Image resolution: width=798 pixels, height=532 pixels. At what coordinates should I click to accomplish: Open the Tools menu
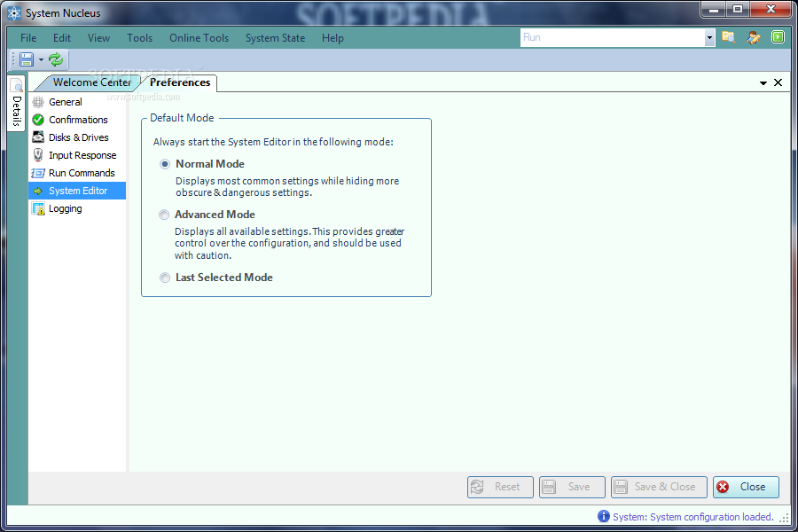pos(139,38)
